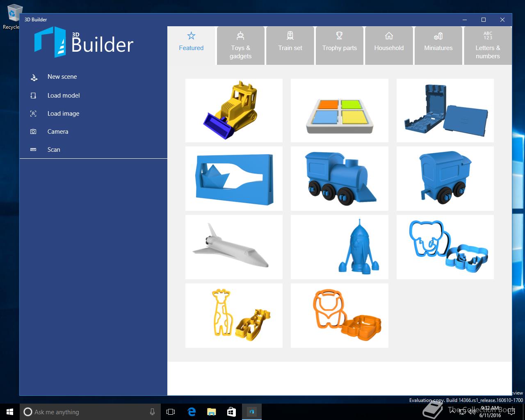The width and height of the screenshot is (525, 420).
Task: Click Cortana microphone icon
Action: [152, 412]
